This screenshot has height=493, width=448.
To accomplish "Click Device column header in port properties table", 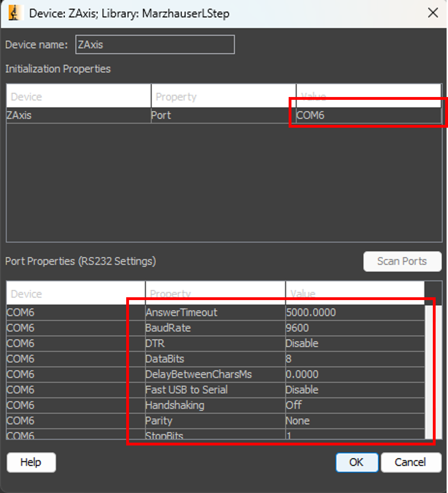I will 76,293.
